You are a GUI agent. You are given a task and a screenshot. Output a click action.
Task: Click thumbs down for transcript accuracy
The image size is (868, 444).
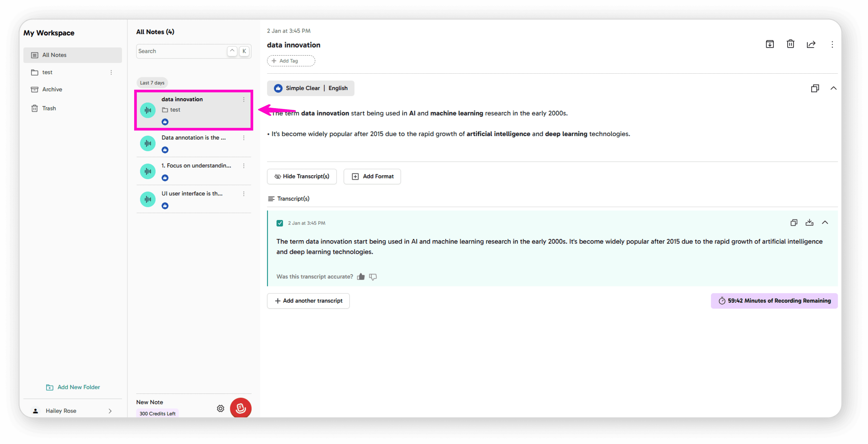click(x=373, y=277)
